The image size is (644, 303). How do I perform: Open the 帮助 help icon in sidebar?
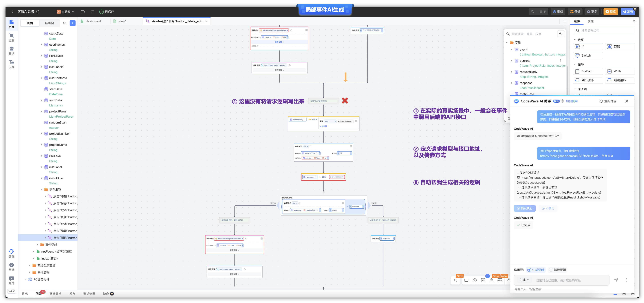[11, 266]
